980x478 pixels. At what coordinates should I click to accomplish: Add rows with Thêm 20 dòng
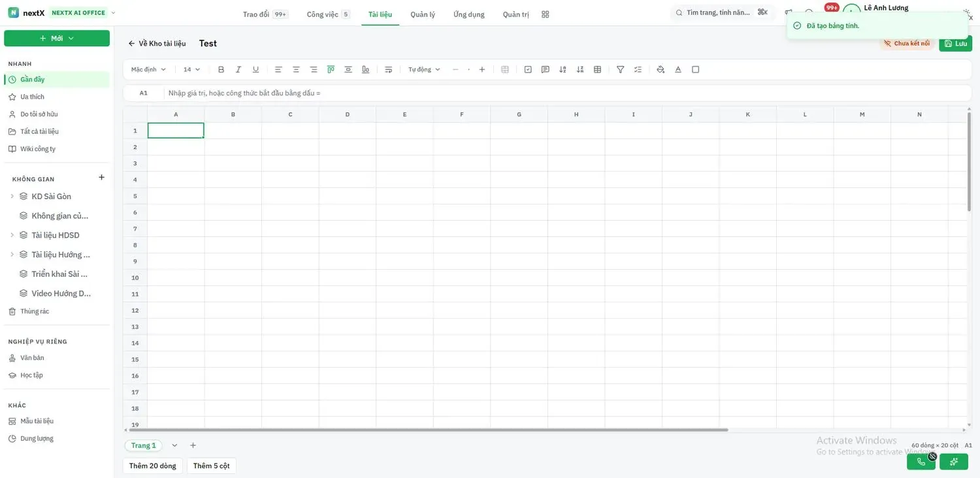click(153, 466)
